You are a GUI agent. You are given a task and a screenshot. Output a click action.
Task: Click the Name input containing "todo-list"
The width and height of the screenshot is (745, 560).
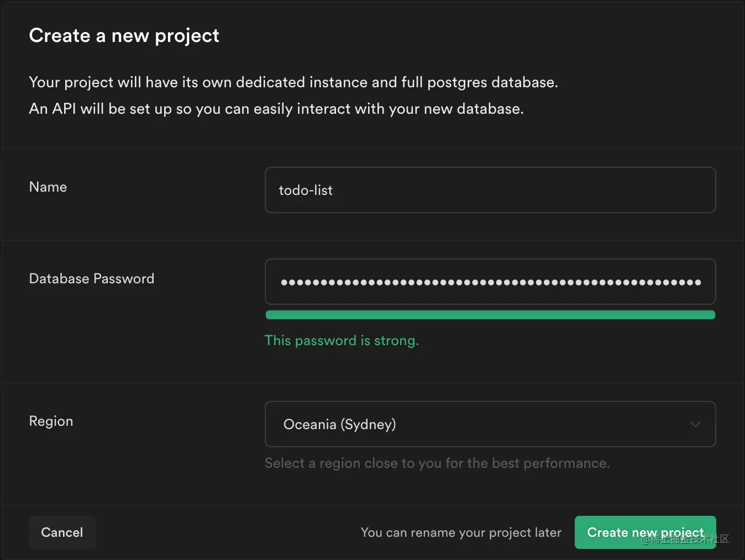click(490, 190)
